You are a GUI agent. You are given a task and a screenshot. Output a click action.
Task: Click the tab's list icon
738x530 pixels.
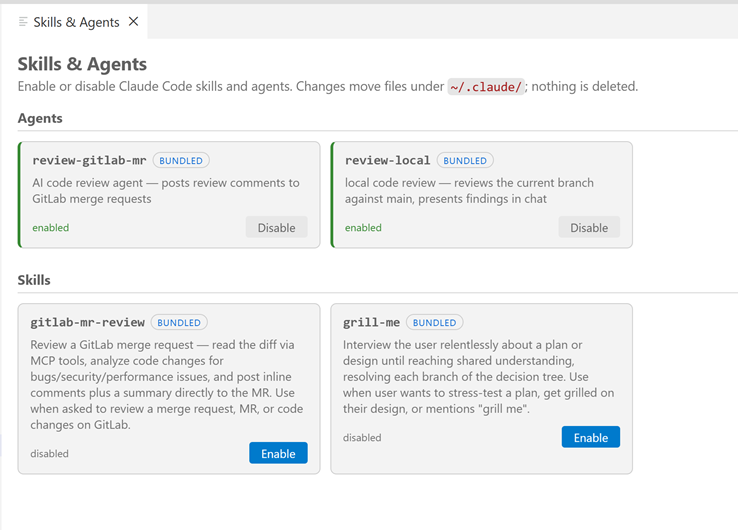pos(23,22)
